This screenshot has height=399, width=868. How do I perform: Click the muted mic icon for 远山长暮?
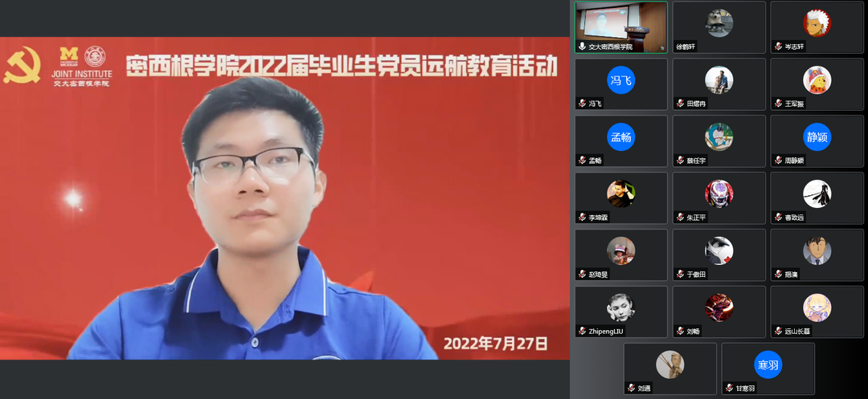click(x=778, y=331)
